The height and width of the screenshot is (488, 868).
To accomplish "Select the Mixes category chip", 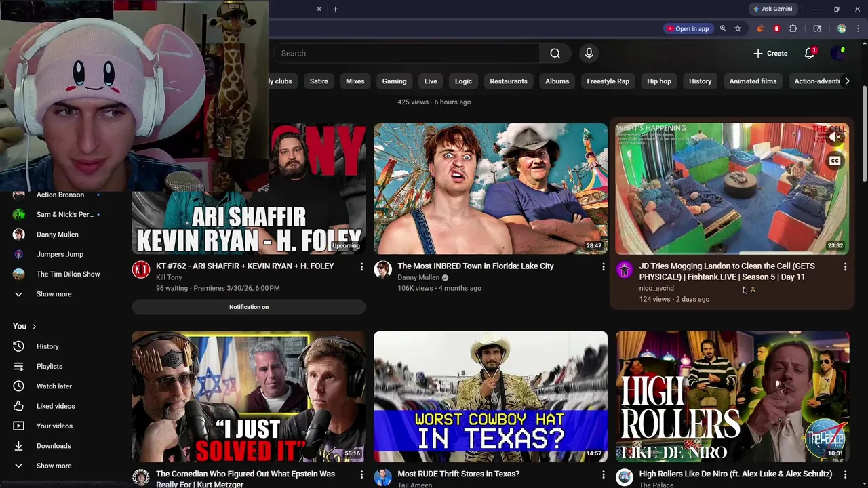I will (x=355, y=81).
